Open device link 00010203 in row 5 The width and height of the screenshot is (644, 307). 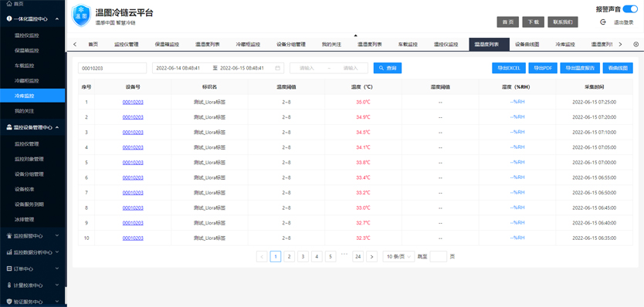(x=133, y=163)
